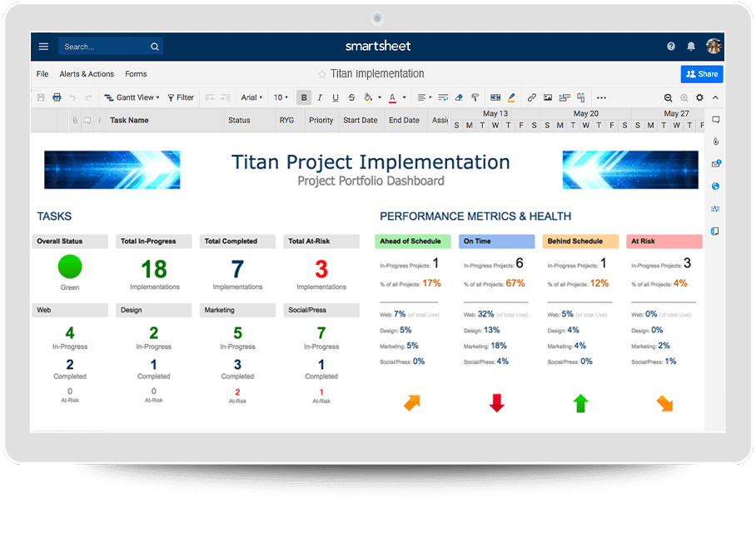Click the help question mark icon

[x=671, y=47]
